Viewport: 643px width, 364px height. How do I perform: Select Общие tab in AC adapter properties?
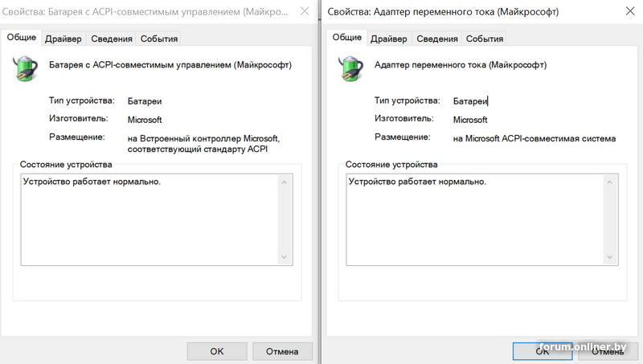point(346,38)
